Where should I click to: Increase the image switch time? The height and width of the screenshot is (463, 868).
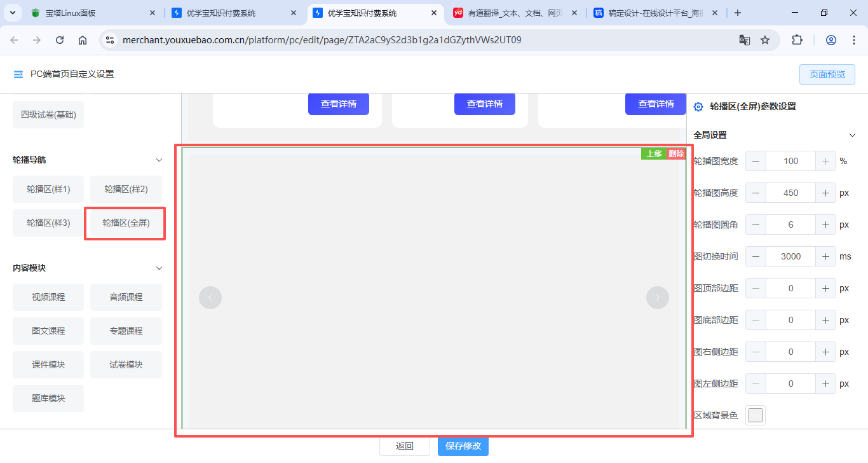click(825, 256)
